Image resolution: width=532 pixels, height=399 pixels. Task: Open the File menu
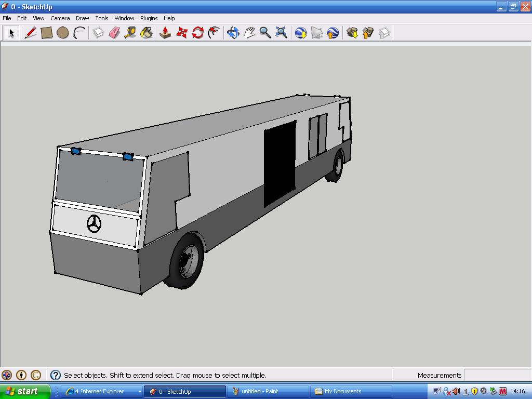click(7, 18)
